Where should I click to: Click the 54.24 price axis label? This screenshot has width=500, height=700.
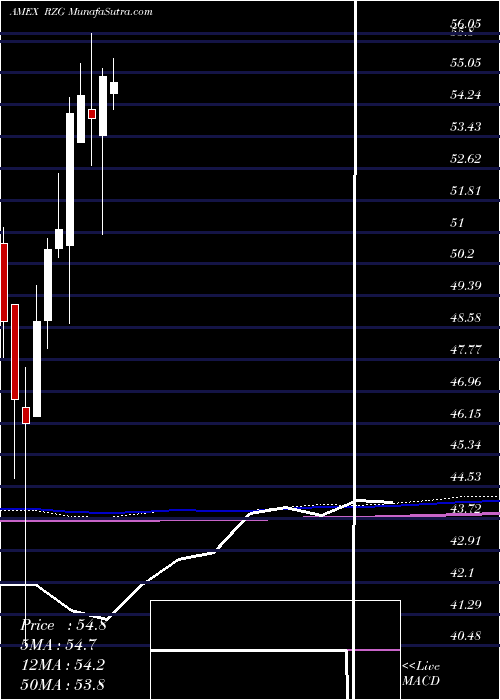coord(465,95)
